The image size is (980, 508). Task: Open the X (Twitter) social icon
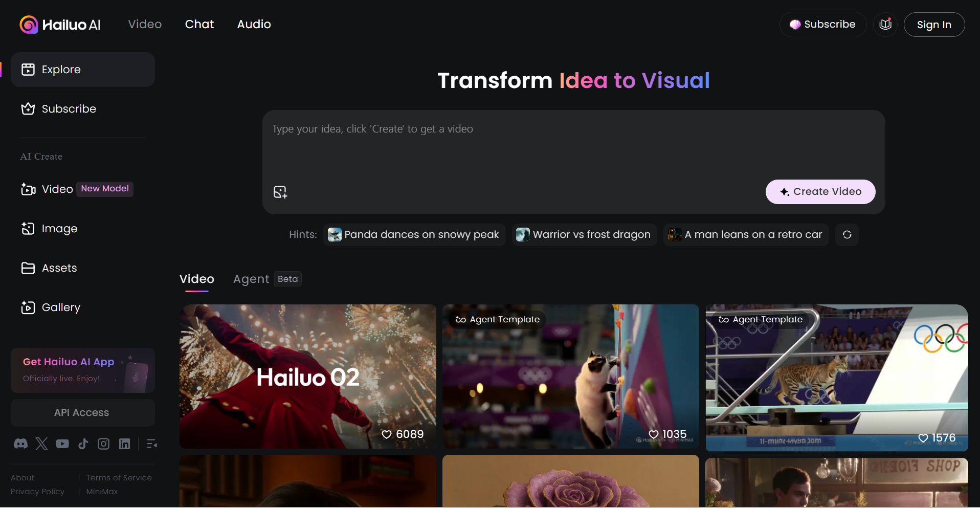(x=41, y=444)
